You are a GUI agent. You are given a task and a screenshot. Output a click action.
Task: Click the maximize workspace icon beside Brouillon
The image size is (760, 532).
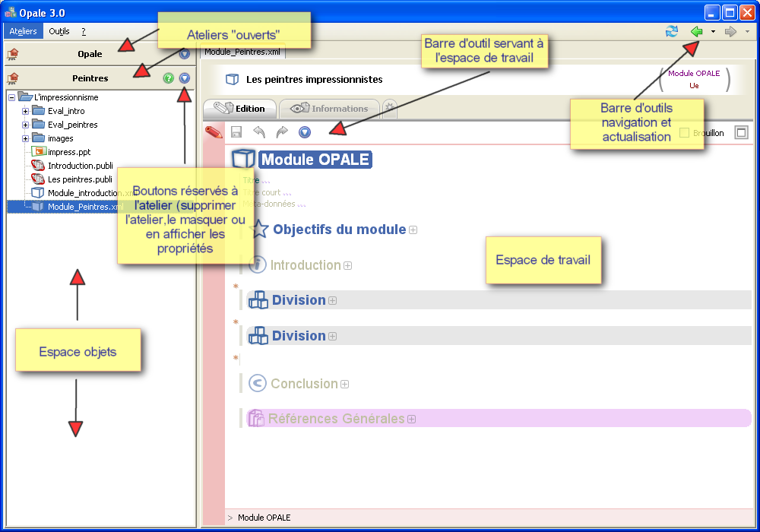tap(742, 132)
